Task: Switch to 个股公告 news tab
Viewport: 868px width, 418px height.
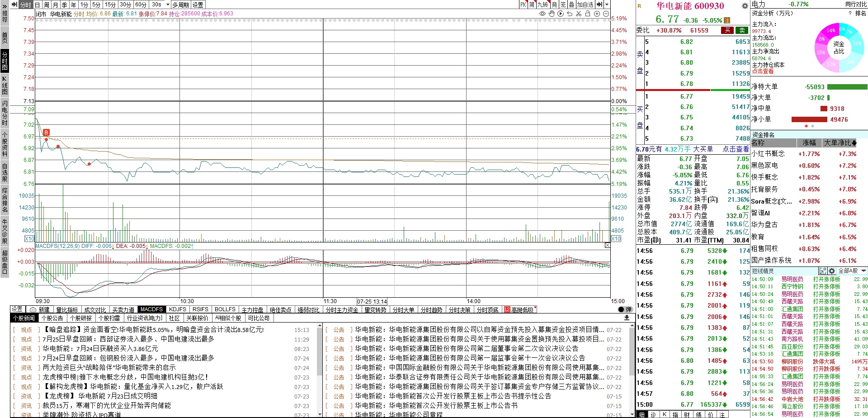Action: (52, 318)
